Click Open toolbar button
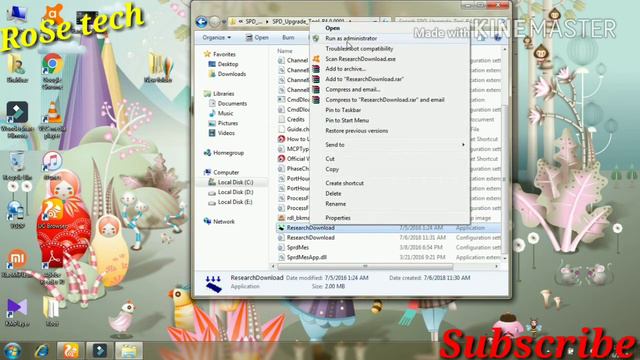 click(257, 37)
